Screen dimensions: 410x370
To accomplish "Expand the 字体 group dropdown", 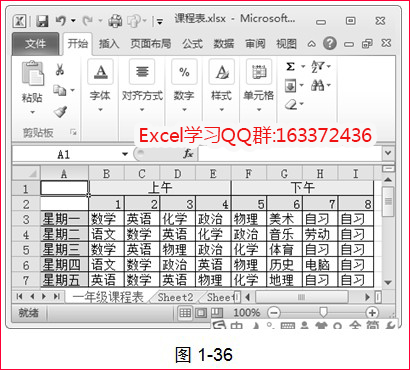I will click(100, 110).
